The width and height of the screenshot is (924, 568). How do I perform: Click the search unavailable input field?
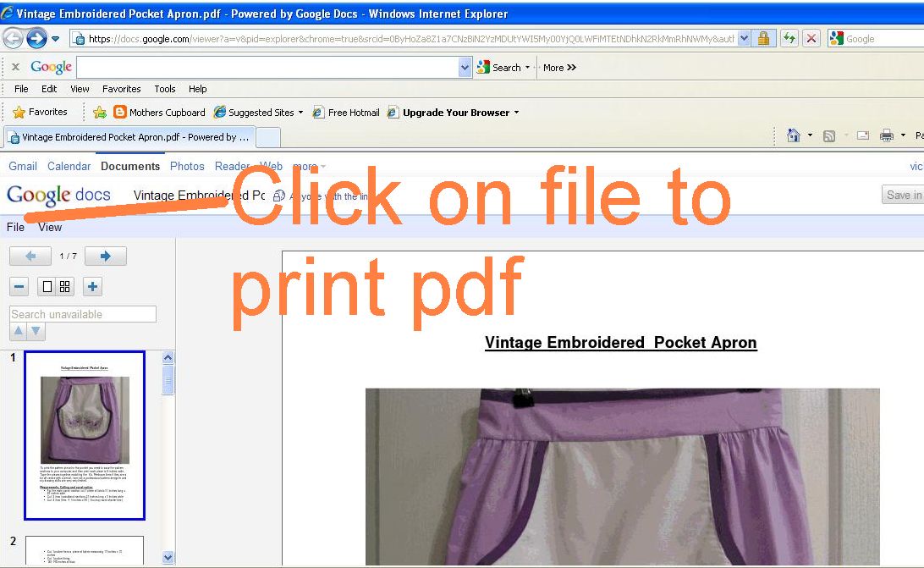[80, 313]
